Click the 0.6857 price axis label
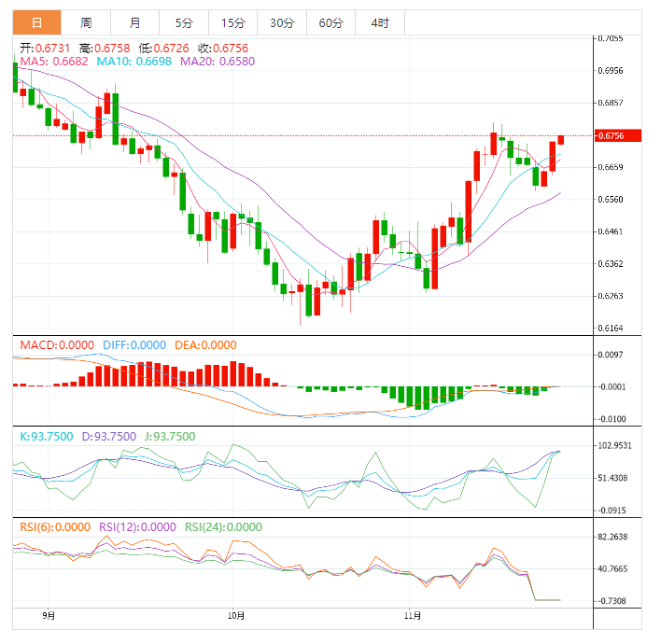This screenshot has width=661, height=644. point(610,103)
